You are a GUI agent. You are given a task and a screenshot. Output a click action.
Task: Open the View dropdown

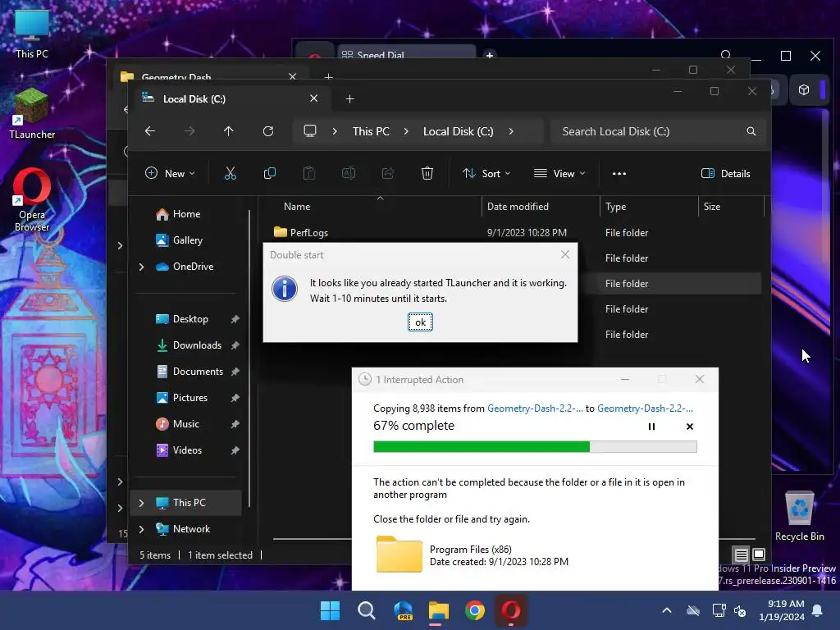tap(559, 173)
